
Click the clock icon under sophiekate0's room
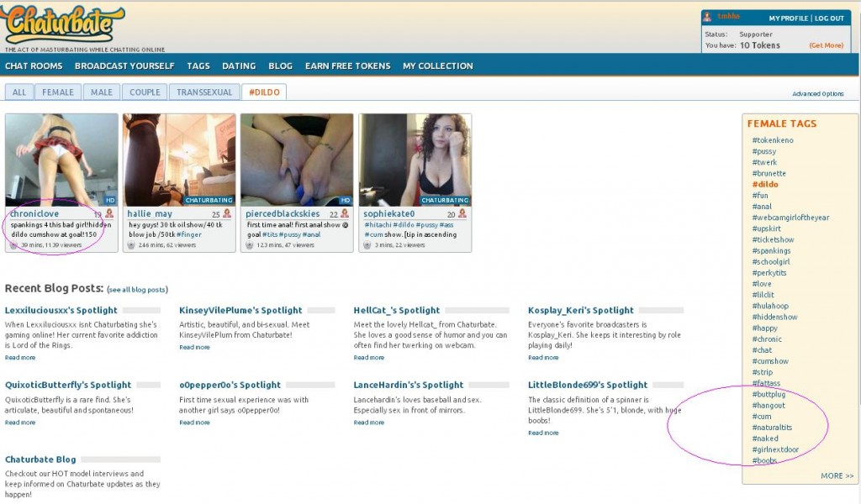pos(367,245)
